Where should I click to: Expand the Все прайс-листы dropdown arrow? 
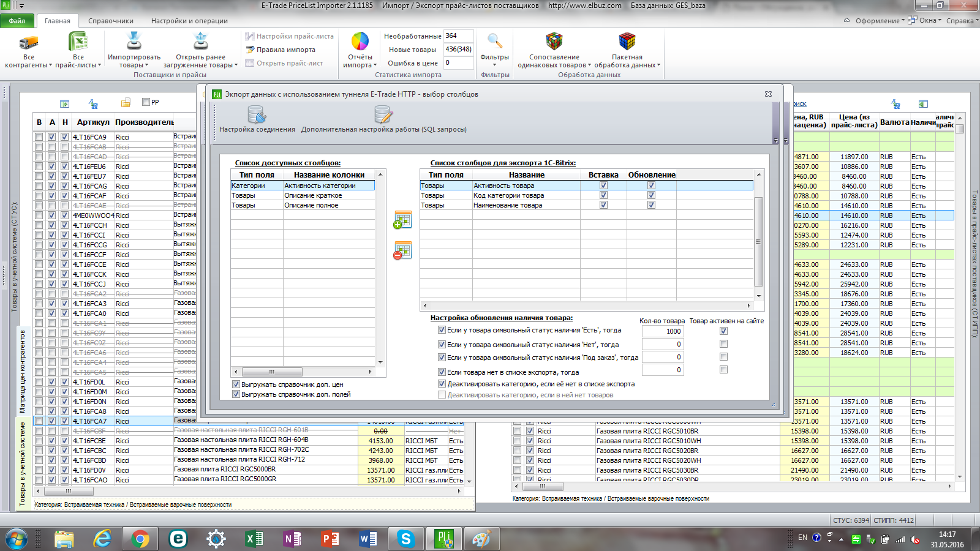(99, 65)
